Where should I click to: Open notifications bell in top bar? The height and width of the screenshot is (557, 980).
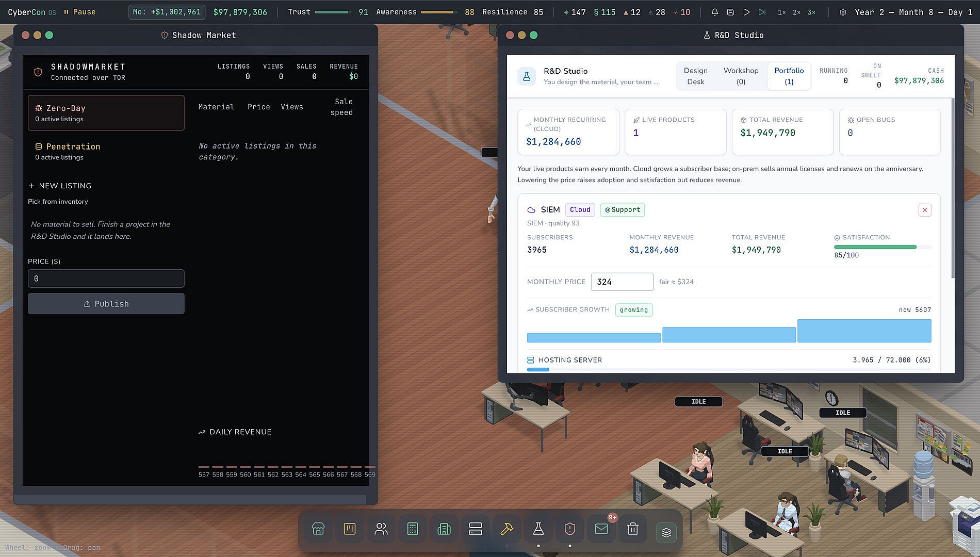[x=714, y=12]
